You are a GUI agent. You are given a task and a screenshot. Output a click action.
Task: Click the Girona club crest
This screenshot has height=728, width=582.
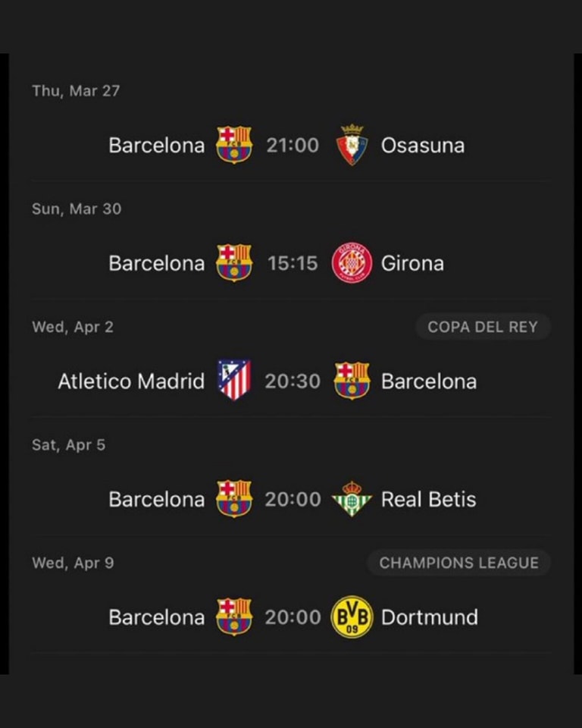352,263
